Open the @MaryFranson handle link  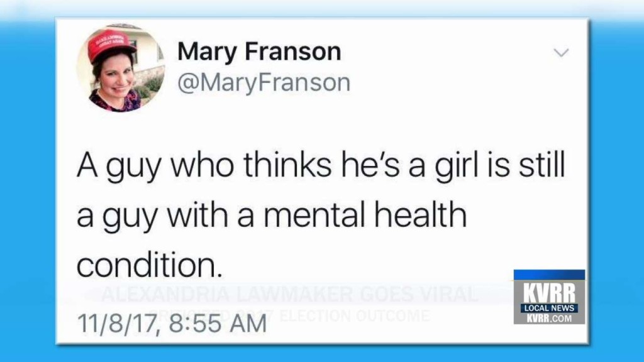point(264,82)
